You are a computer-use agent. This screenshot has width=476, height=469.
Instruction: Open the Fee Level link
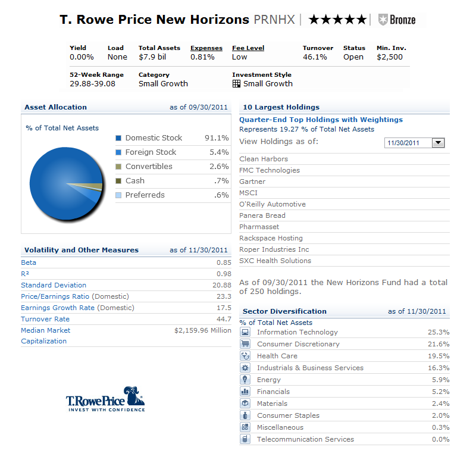point(248,48)
